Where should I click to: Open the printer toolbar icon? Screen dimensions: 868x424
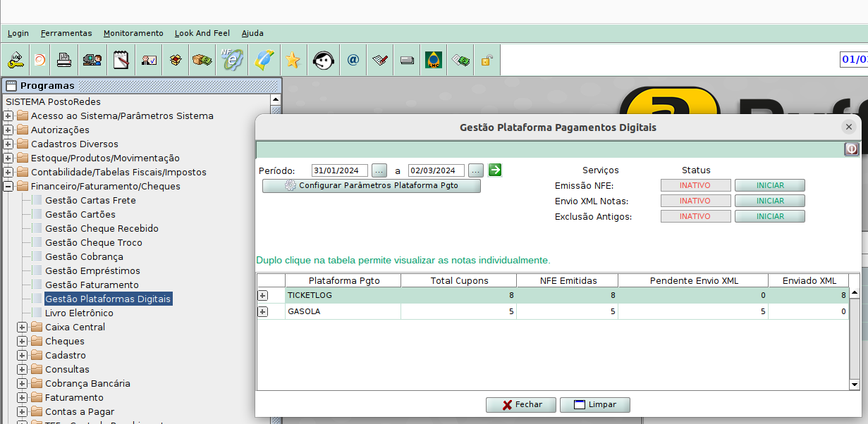[64, 60]
